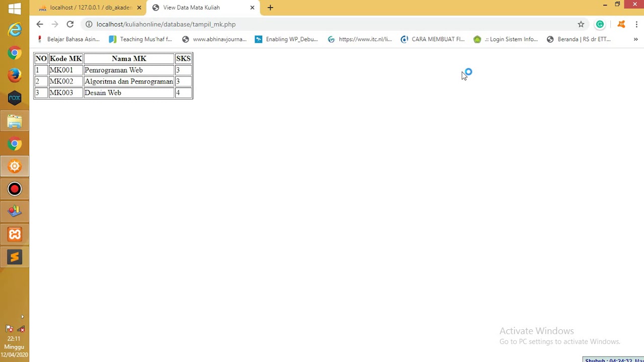Viewport: 644px width, 362px height.
Task: Click the Algoritma dan Pemrograman cell
Action: click(129, 81)
